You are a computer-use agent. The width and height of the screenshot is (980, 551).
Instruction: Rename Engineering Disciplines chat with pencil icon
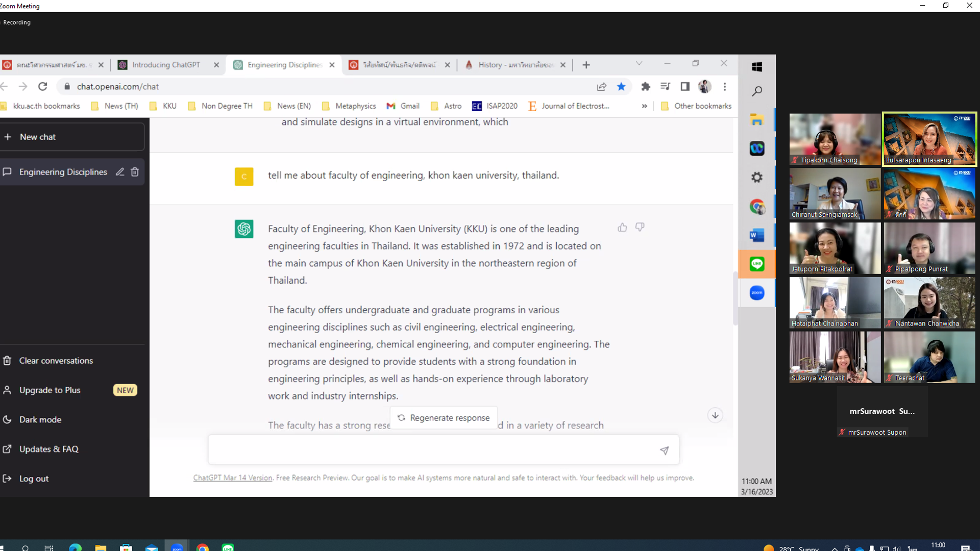[120, 172]
